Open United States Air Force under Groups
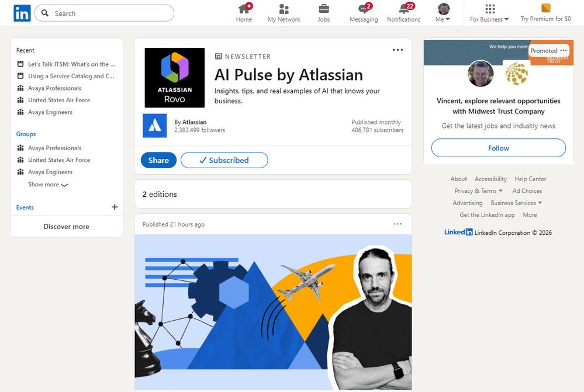This screenshot has height=392, width=584. click(54, 160)
